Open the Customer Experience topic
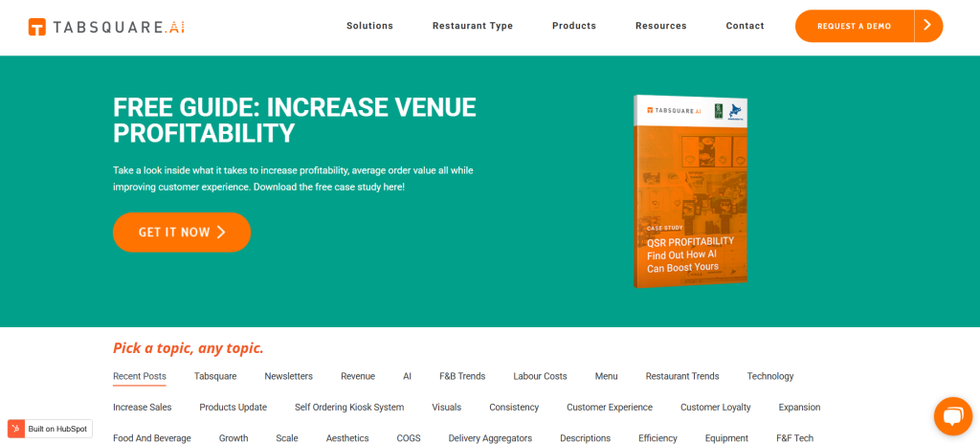Screen dimensions: 980x444 coord(610,407)
